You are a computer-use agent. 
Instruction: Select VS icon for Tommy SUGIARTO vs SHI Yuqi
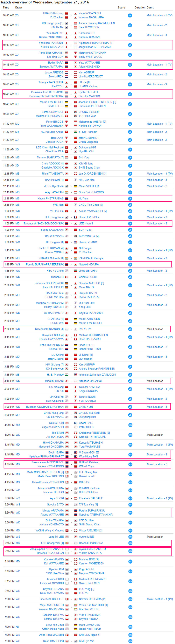[x=130, y=157]
